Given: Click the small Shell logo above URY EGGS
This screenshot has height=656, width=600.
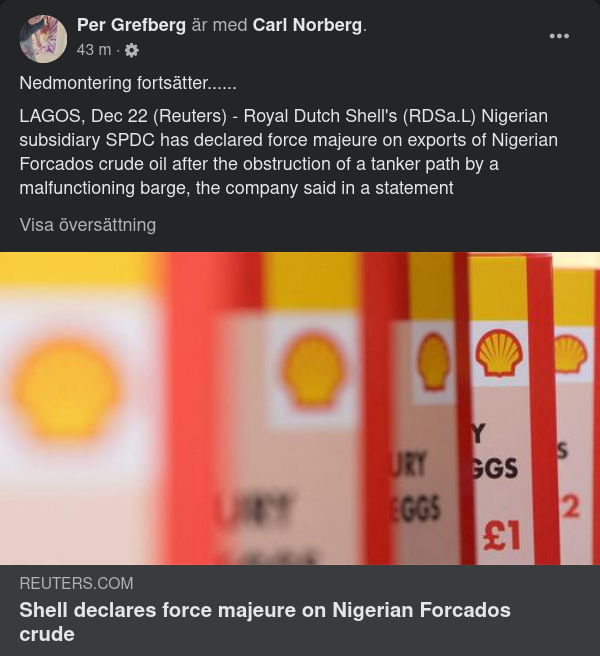Looking at the screenshot, I should [x=433, y=361].
